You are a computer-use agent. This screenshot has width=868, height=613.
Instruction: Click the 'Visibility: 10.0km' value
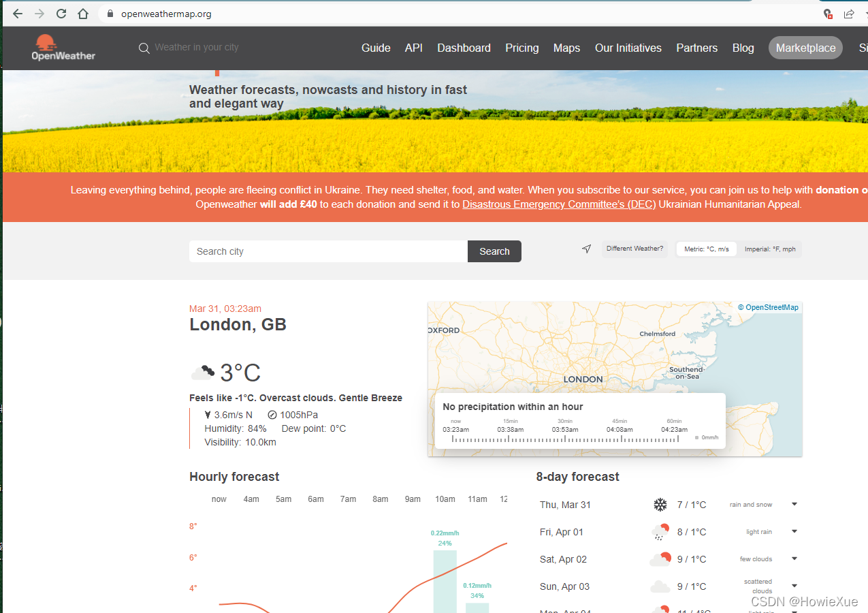point(240,442)
